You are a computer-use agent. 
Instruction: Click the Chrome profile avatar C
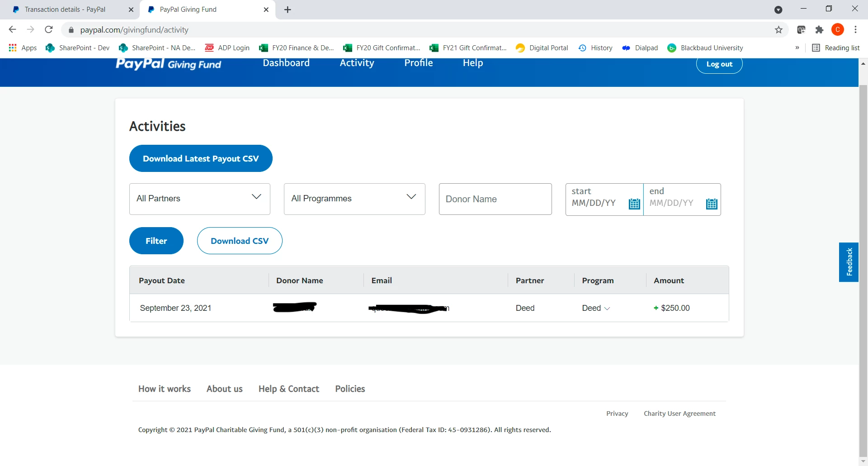[838, 30]
